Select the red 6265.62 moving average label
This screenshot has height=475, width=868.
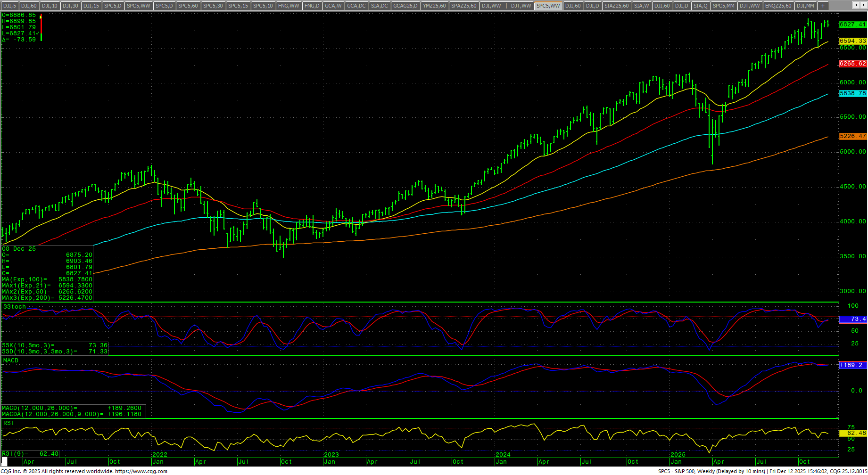[852, 64]
